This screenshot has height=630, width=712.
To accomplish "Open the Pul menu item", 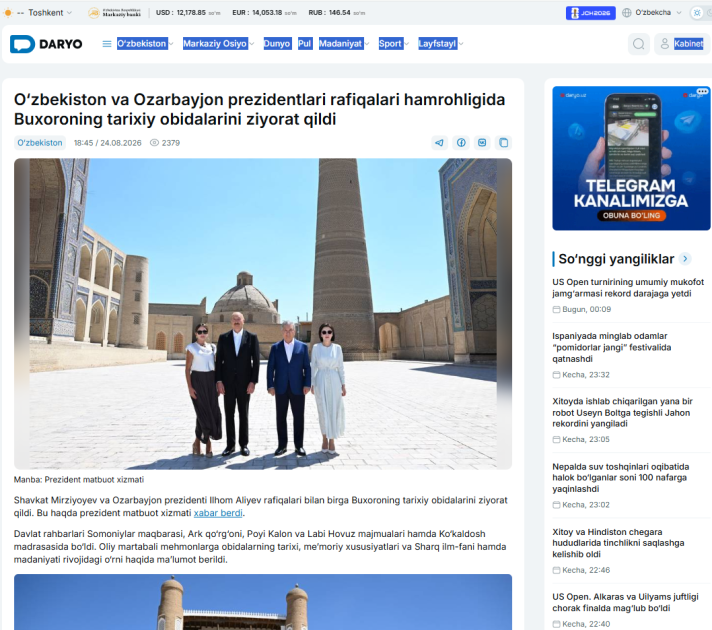I will click(305, 44).
